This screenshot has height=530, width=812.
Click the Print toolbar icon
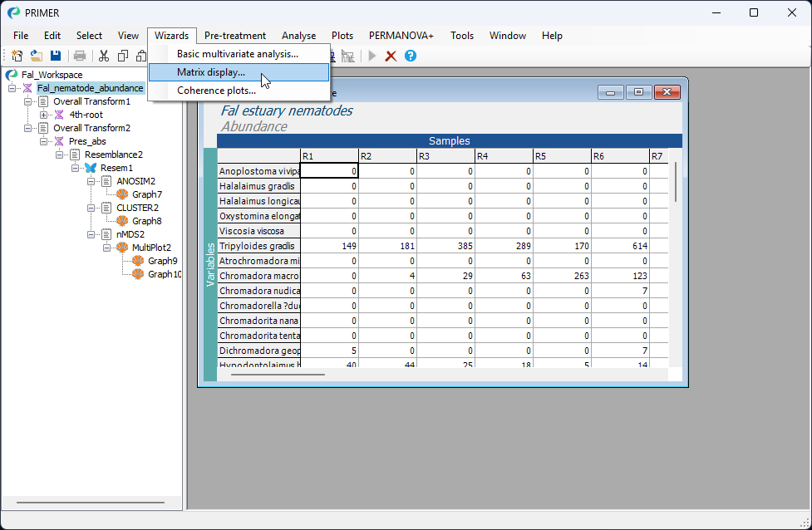(x=80, y=56)
